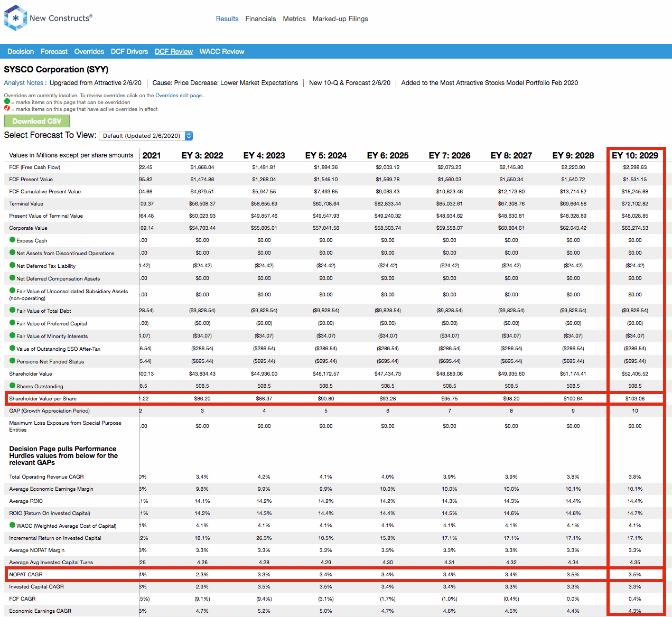672x617 pixels.
Task: Open the Financials menu
Action: (x=260, y=18)
